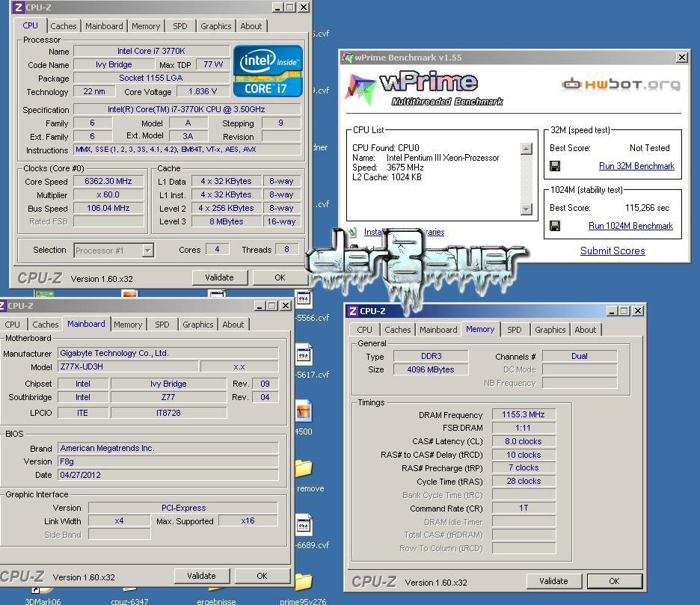Click the '4096 MBytes' memory size value
Image resolution: width=700 pixels, height=605 pixels.
(431, 369)
